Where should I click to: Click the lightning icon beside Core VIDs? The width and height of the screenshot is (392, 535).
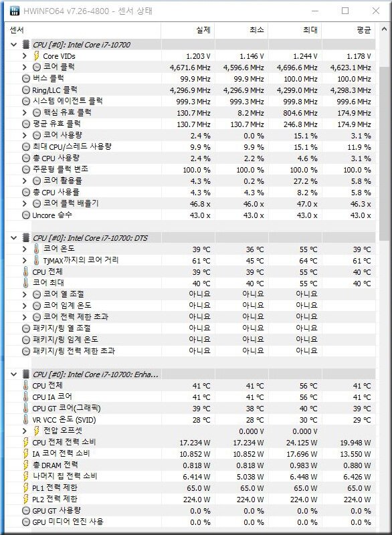(36, 56)
